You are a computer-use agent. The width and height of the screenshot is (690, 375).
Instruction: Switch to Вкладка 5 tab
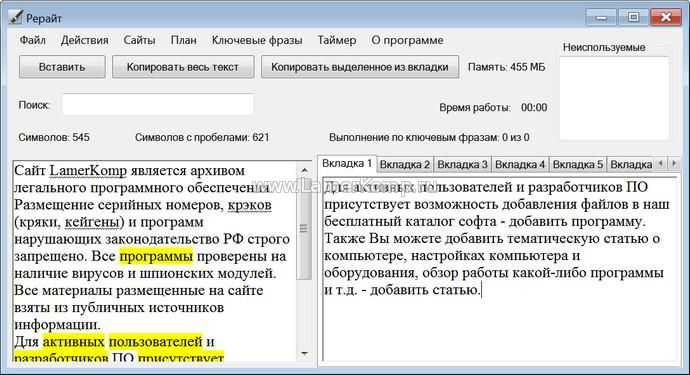click(x=577, y=165)
